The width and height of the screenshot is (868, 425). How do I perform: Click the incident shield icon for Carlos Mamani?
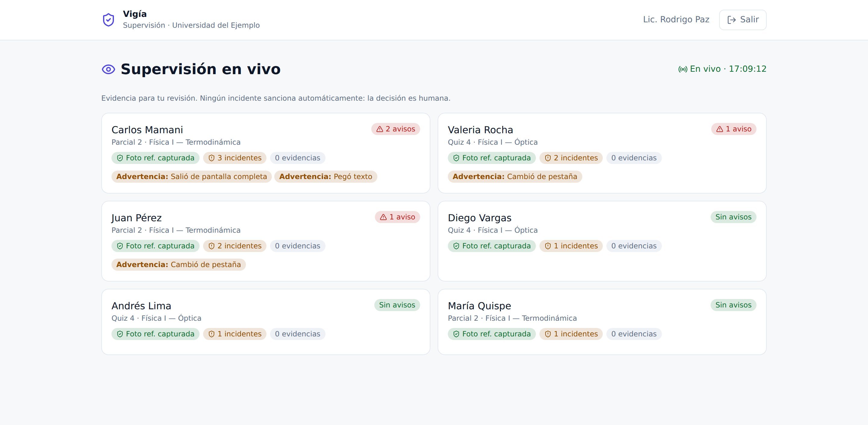212,158
